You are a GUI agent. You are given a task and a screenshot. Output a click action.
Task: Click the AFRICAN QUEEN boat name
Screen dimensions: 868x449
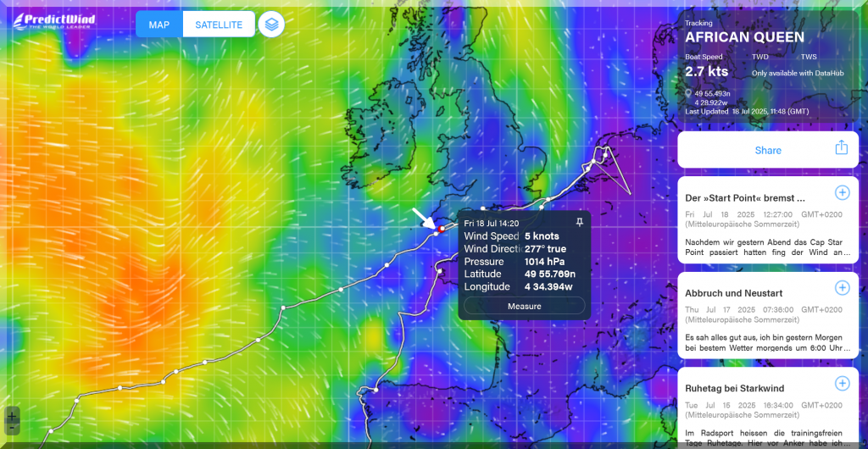[x=744, y=37]
